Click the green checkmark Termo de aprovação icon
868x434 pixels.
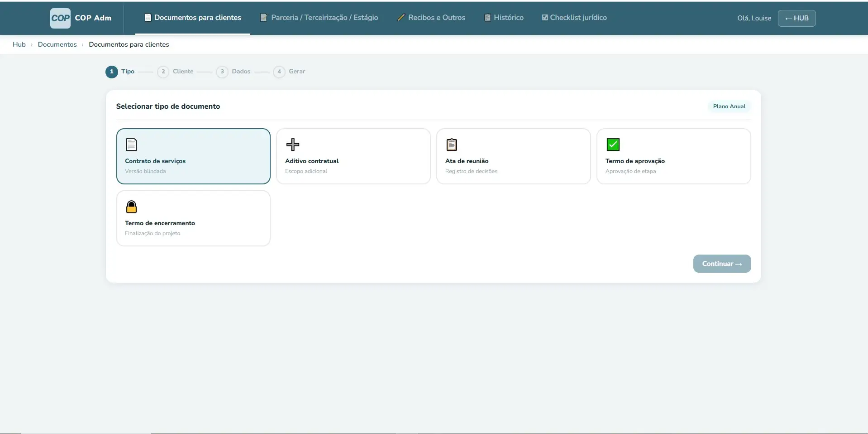click(613, 145)
